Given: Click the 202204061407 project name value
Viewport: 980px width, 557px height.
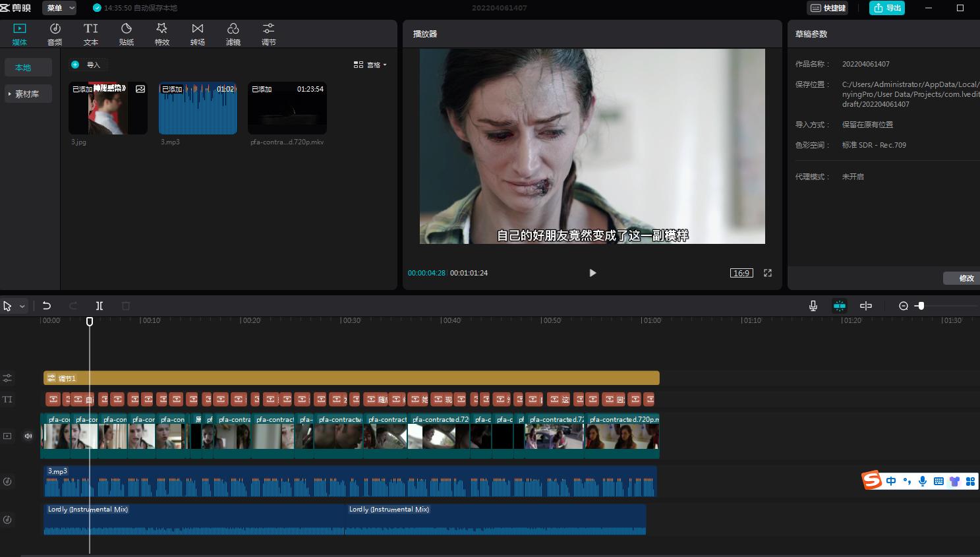Looking at the screenshot, I should (865, 64).
